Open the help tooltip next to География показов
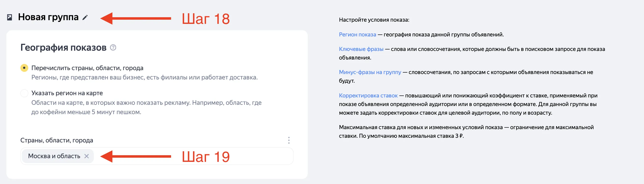This screenshot has width=644, height=184. tap(114, 48)
